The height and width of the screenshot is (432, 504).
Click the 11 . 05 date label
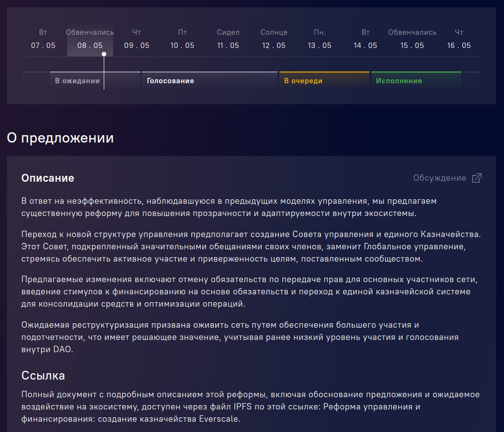(x=228, y=46)
